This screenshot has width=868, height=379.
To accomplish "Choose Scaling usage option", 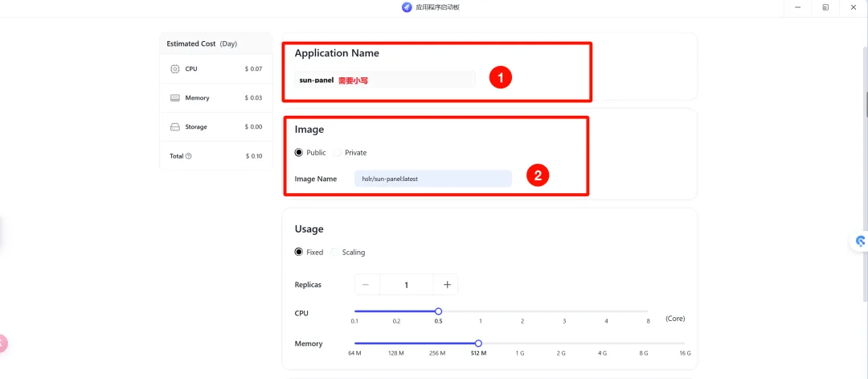I will coord(334,252).
